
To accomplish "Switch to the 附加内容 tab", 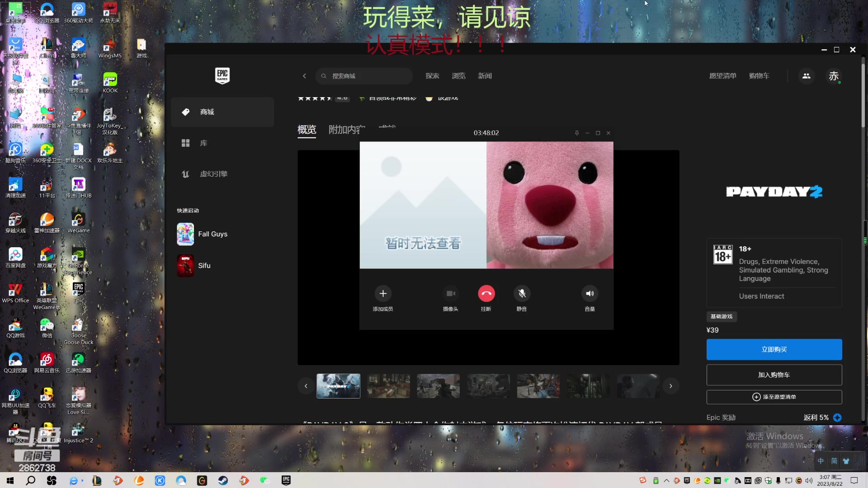I will 347,130.
